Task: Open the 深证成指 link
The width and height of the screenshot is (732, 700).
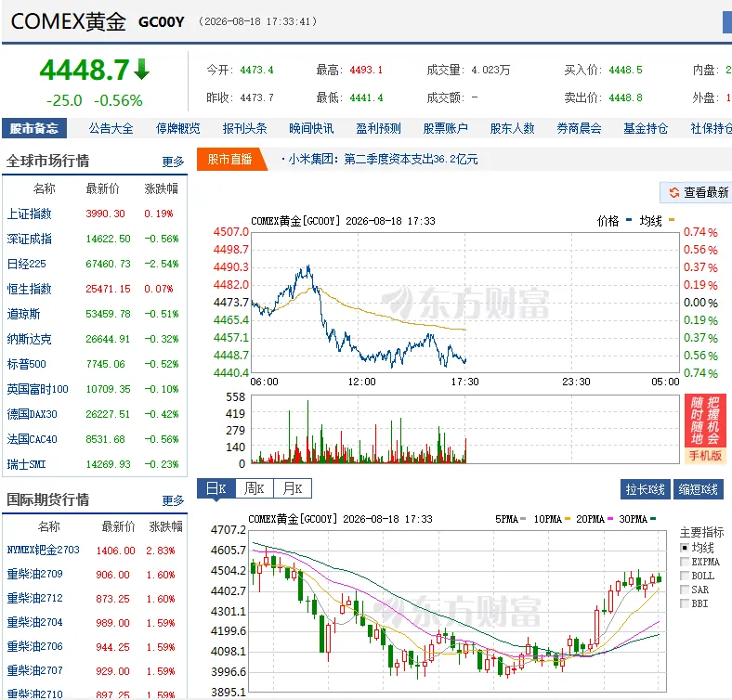Action: [29, 239]
